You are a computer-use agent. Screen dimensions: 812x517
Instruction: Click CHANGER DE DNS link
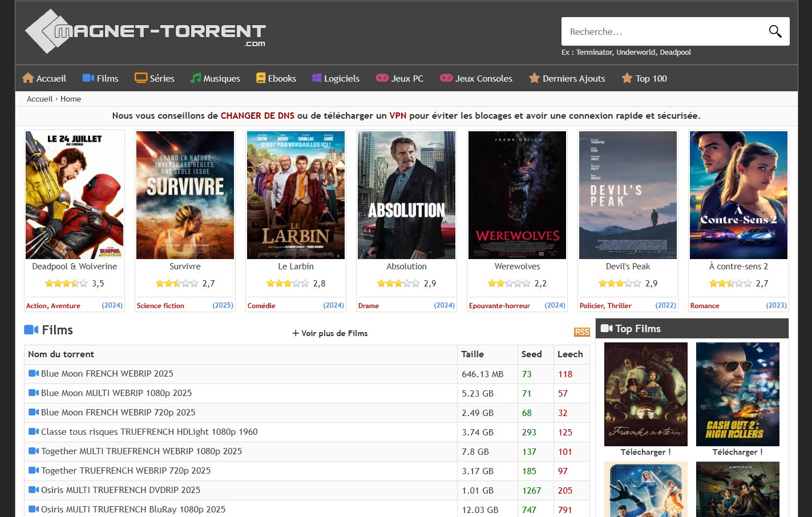pyautogui.click(x=257, y=116)
